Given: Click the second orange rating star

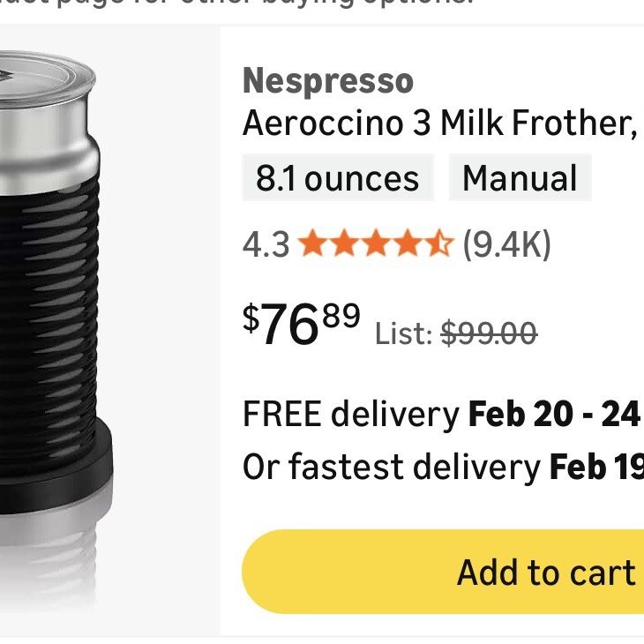Looking at the screenshot, I should point(344,243).
